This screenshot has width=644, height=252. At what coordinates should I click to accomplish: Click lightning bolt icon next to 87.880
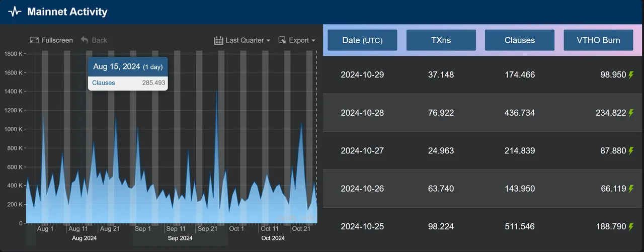click(x=631, y=151)
